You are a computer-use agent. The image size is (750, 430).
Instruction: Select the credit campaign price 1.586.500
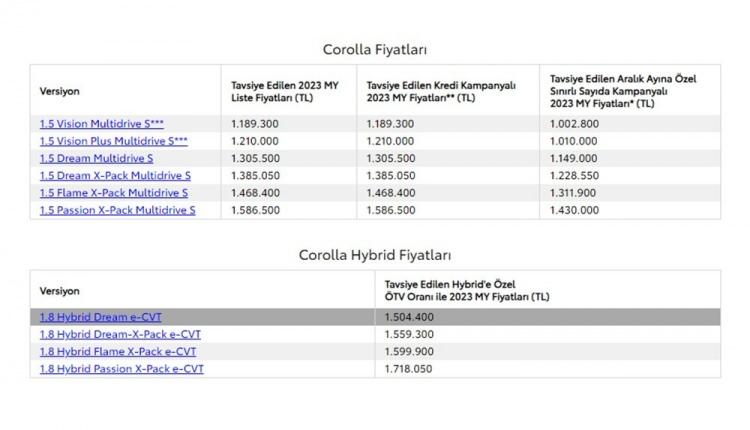point(391,210)
